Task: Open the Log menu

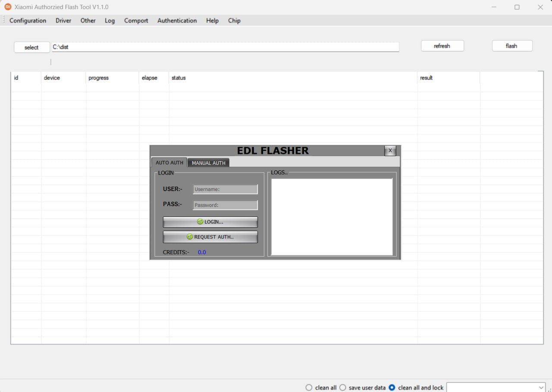Action: 110,20
